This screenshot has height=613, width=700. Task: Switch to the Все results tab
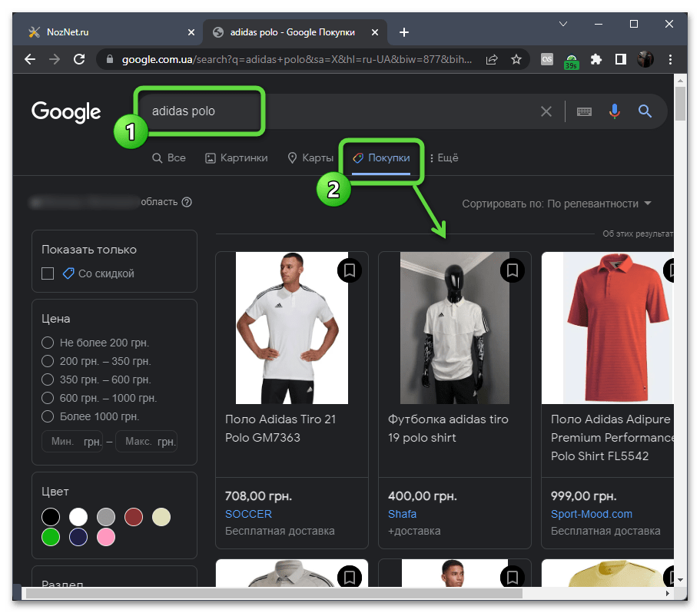pos(169,158)
